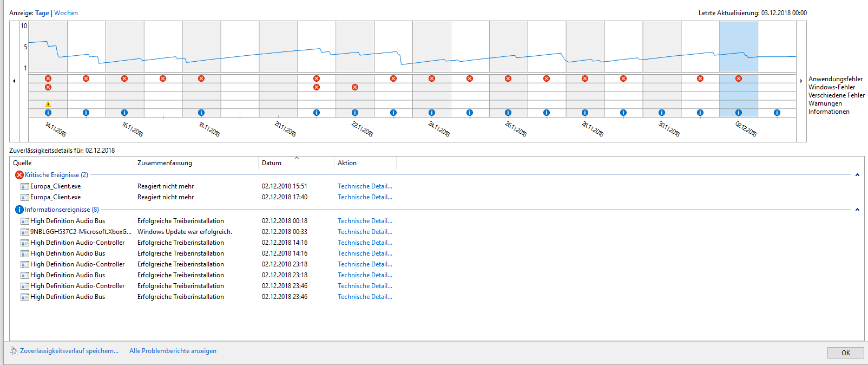Open Alle Problemberichte anzeigen
The height and width of the screenshot is (365, 868).
click(x=173, y=351)
